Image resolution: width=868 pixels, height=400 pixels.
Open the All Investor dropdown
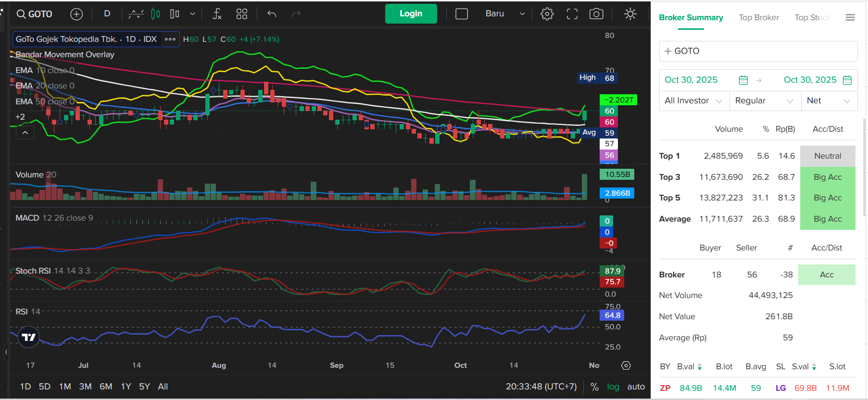click(693, 100)
